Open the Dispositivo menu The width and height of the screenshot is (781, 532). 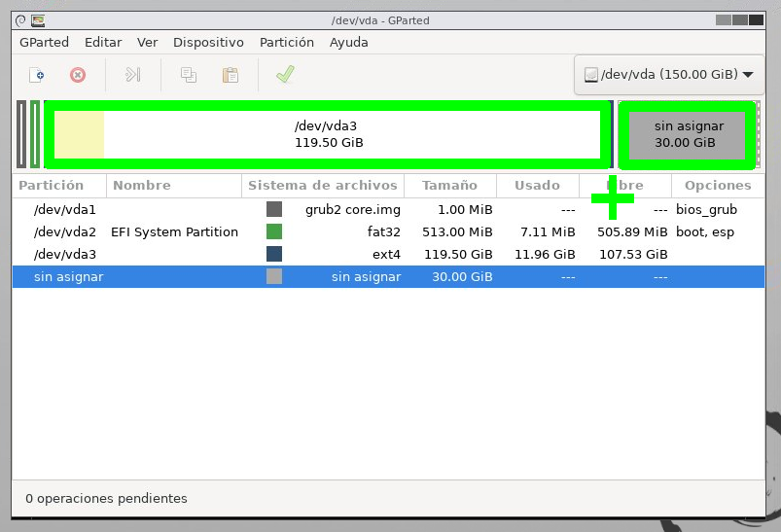[208, 42]
